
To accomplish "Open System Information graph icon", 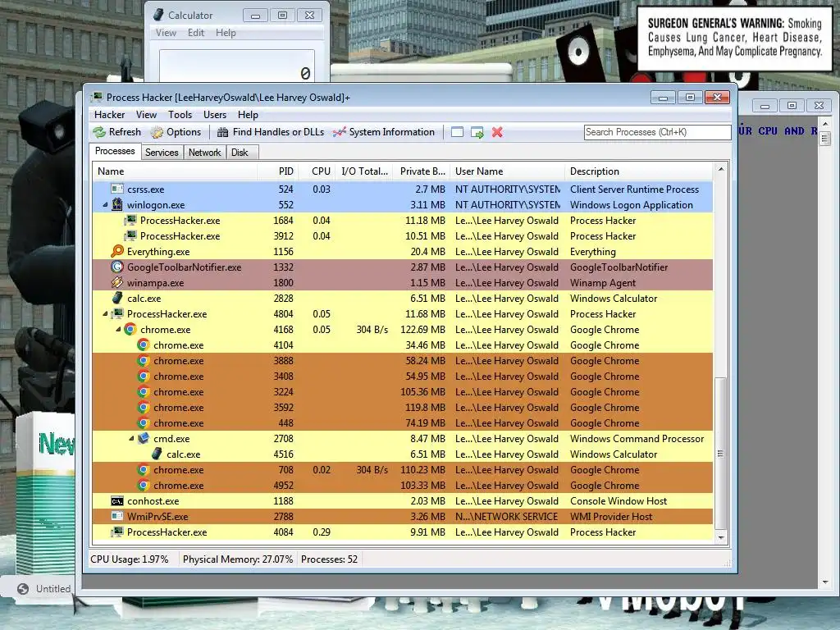I will [339, 132].
